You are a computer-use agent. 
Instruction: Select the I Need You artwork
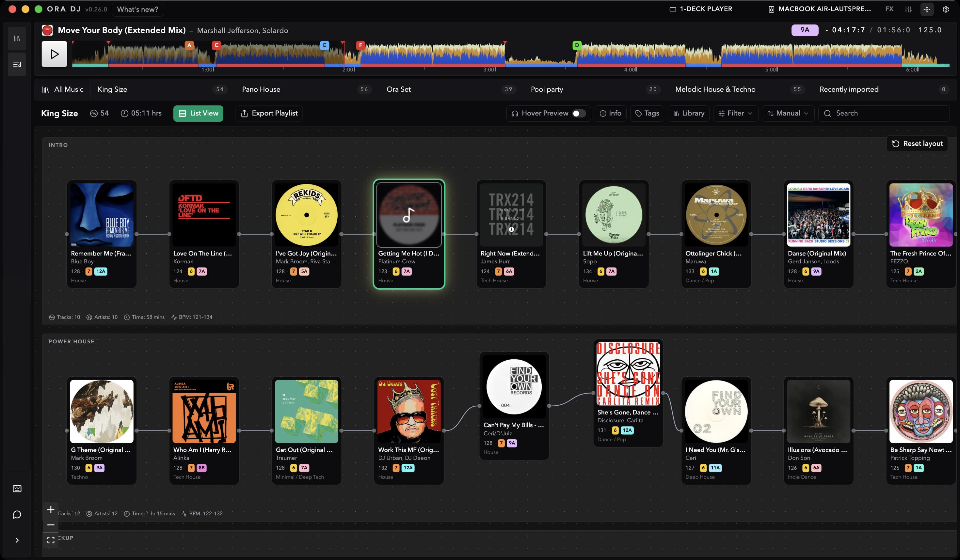coord(716,411)
